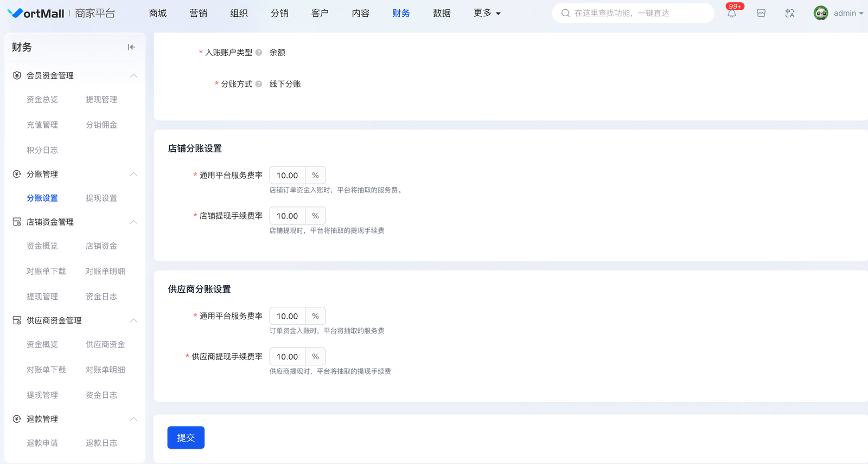Open 分销佣金 in the sidebar
The image size is (868, 464).
(x=101, y=125)
